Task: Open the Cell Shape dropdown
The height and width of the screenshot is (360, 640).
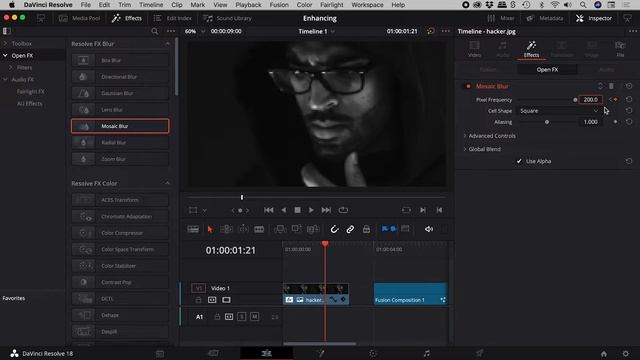Action: (x=559, y=111)
